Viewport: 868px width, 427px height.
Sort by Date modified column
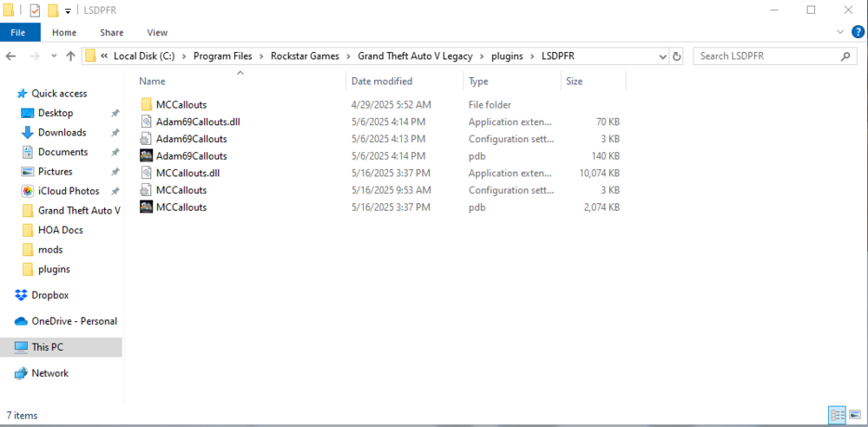tap(404, 82)
